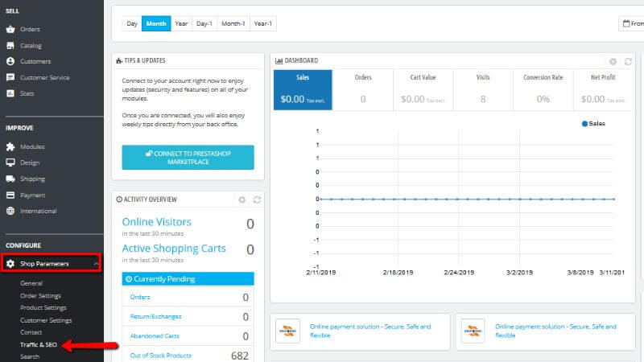Refresh the Activity Overview panel

click(x=257, y=200)
